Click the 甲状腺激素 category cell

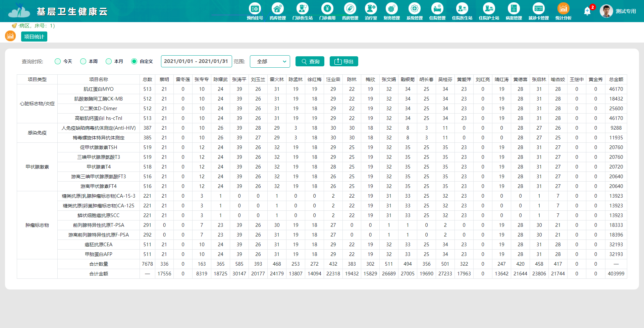coord(37,167)
